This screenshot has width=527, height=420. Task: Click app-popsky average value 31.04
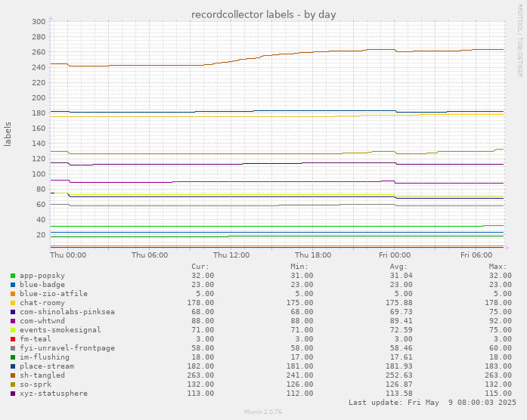coord(401,276)
